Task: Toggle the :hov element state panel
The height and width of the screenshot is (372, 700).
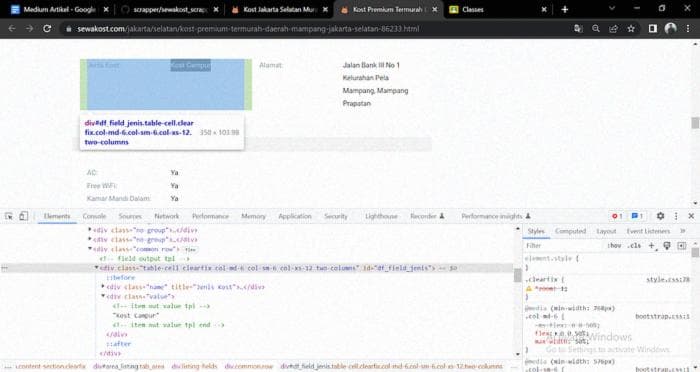Action: click(x=614, y=246)
